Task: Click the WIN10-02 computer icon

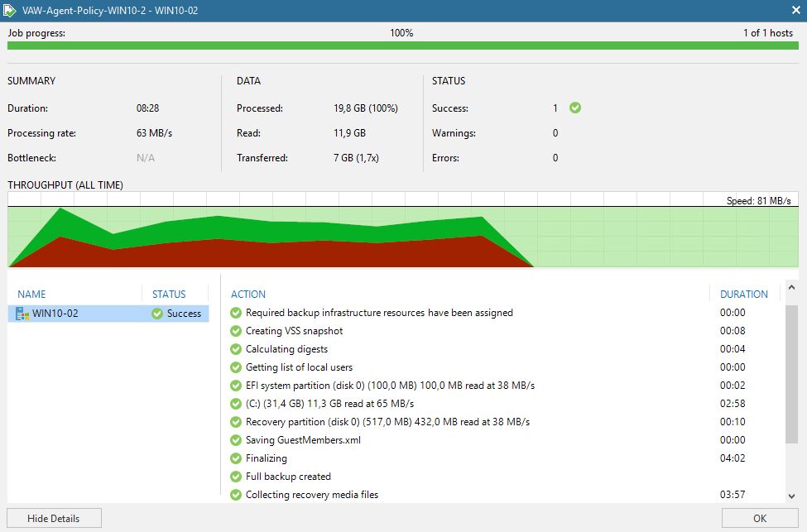Action: point(22,314)
